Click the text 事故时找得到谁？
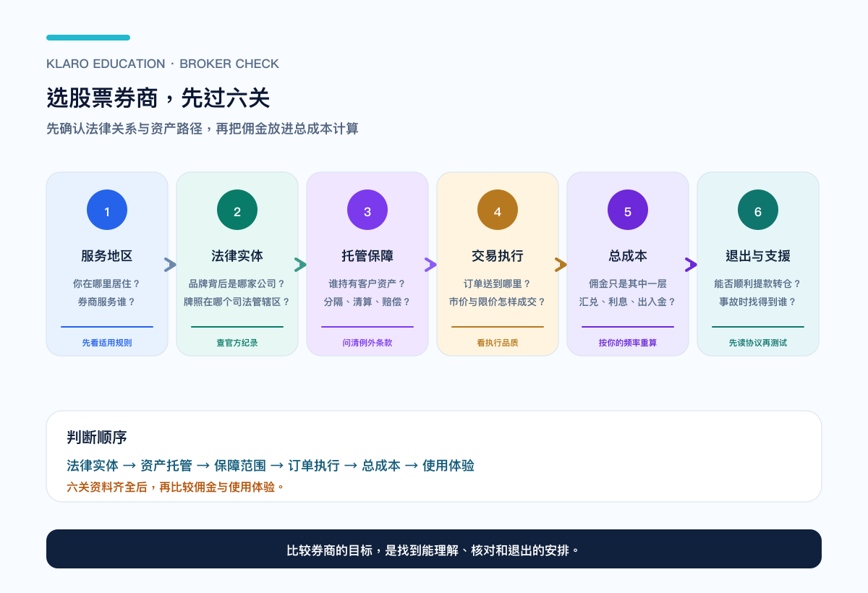 pyautogui.click(x=758, y=302)
